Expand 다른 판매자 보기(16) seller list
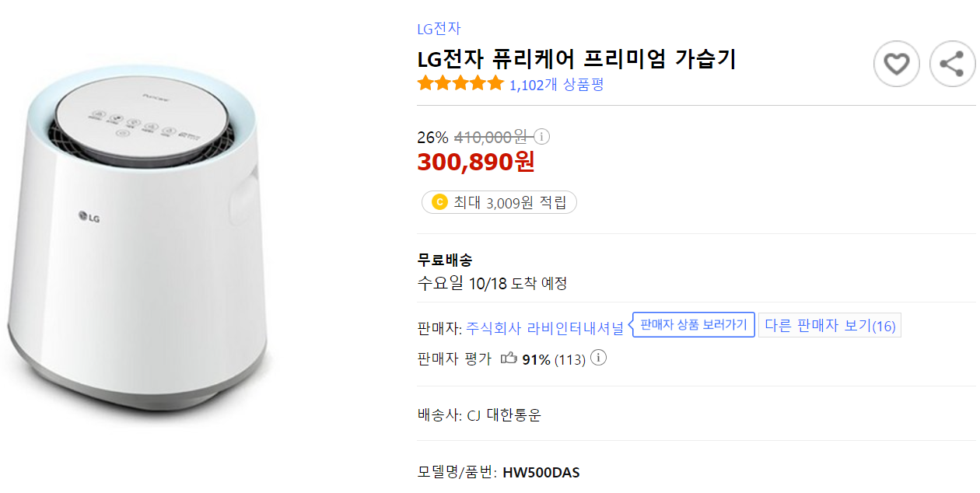 click(x=829, y=324)
